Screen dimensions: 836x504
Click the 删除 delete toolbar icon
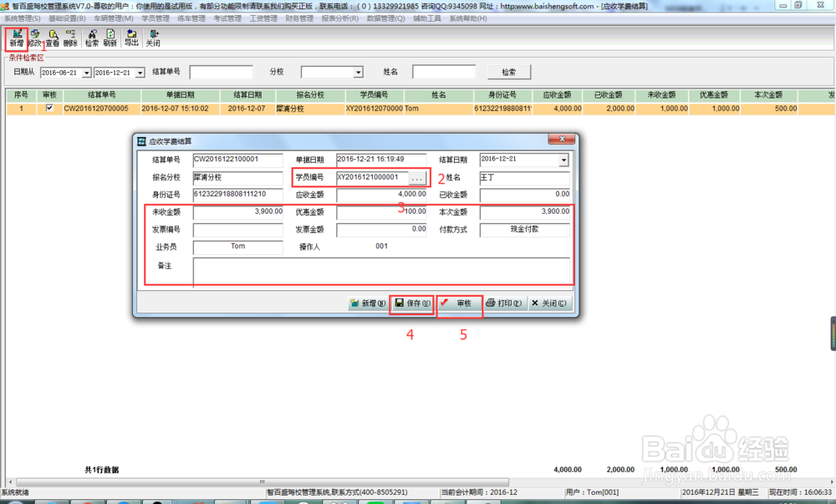pos(70,38)
